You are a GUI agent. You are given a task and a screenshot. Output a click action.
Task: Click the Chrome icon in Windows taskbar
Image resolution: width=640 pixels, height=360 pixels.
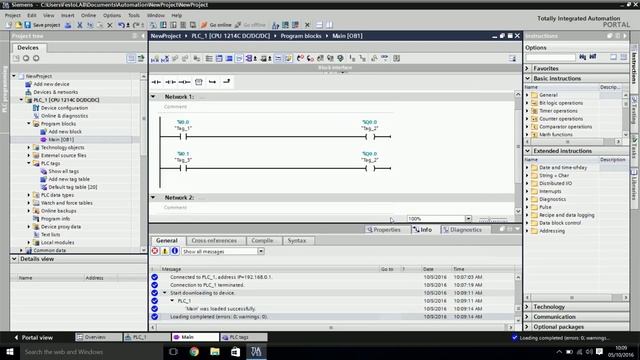(194, 351)
